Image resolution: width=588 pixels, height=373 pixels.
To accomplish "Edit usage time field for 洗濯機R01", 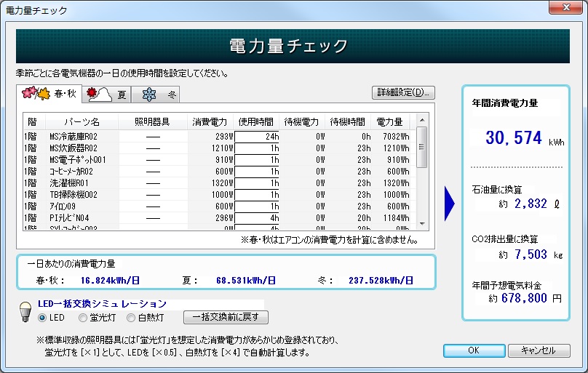I will [257, 183].
